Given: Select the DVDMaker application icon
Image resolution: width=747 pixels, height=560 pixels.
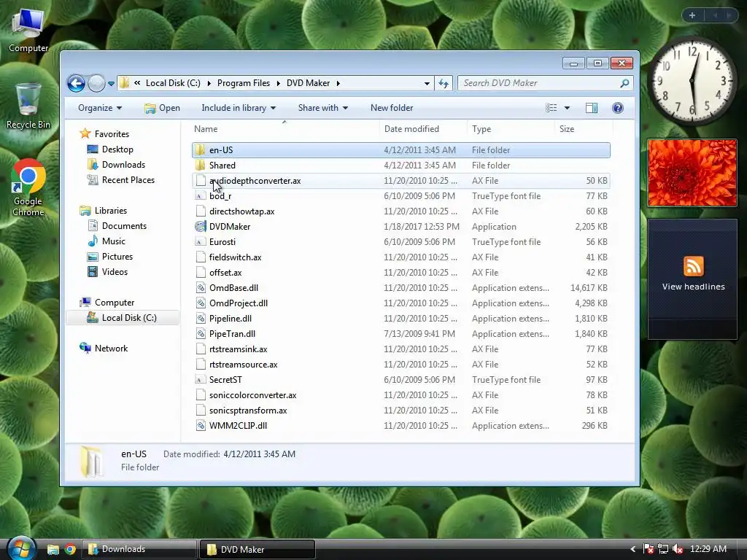Looking at the screenshot, I should [201, 227].
